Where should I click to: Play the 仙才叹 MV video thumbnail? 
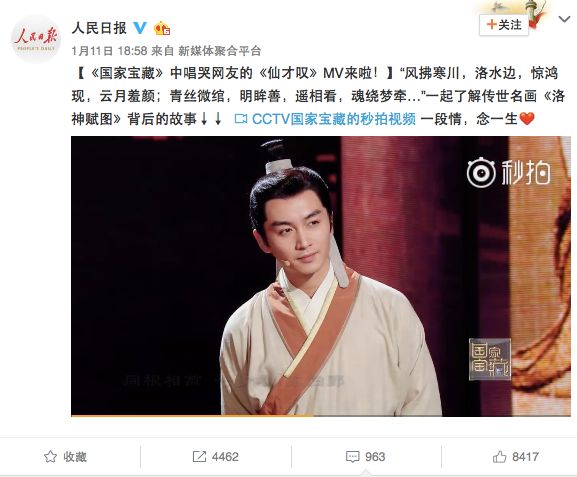(x=321, y=276)
